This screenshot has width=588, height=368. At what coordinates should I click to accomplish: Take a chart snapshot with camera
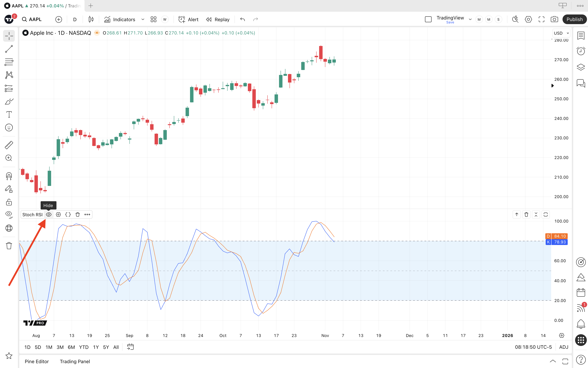point(554,19)
